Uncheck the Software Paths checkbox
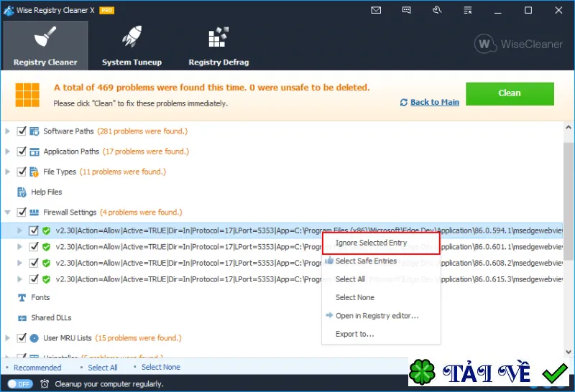 click(x=22, y=131)
